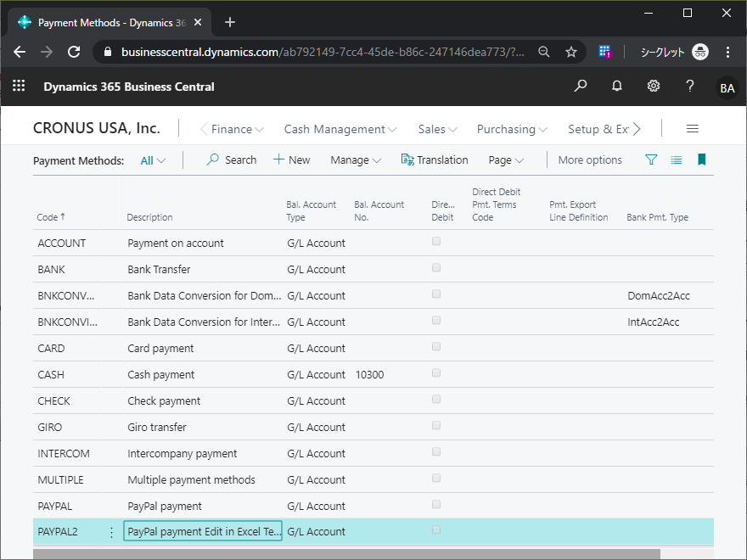Close the Payment Methods browser tab
This screenshot has width=747, height=560.
pos(198,22)
